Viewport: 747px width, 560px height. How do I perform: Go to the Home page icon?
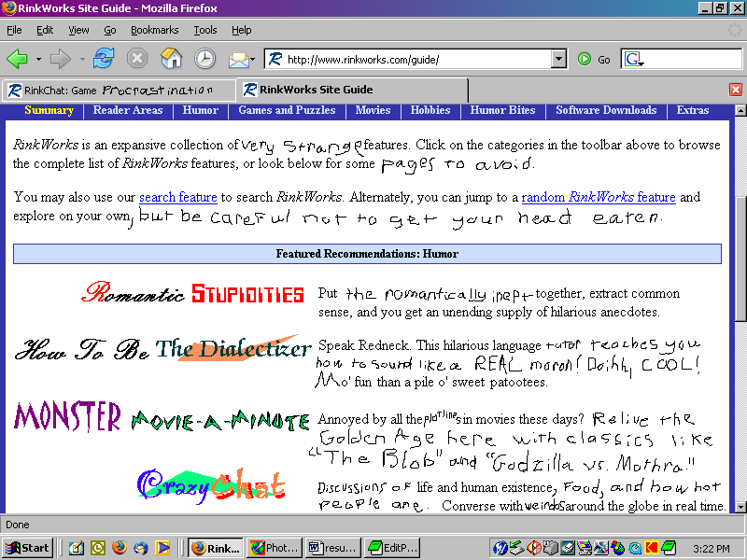coord(172,59)
